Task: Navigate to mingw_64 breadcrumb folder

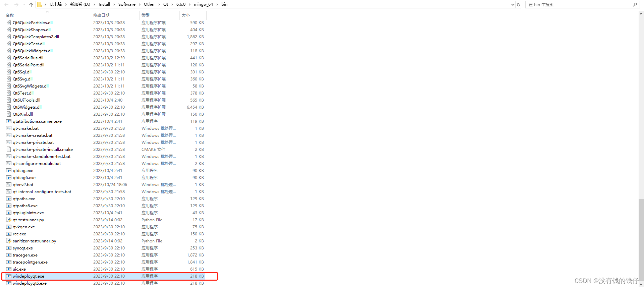Action: (x=203, y=4)
